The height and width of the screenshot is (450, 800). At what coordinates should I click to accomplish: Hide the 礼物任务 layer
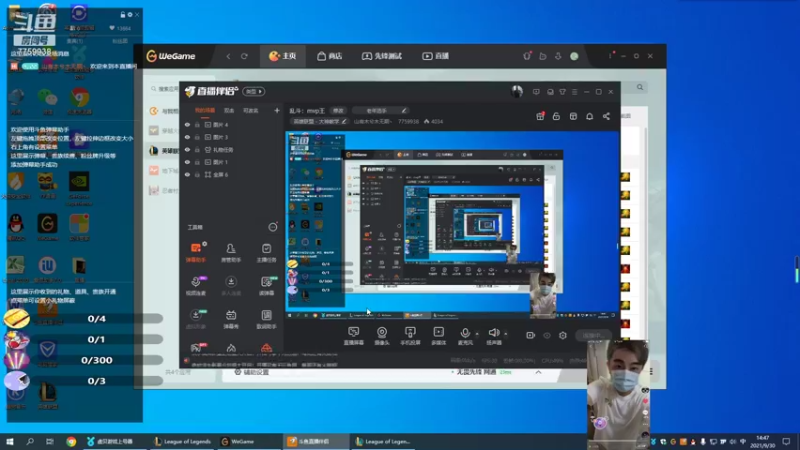tap(187, 149)
